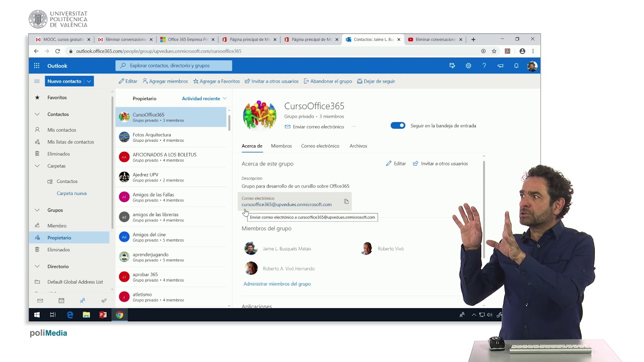This screenshot has height=362, width=644.
Task: Collapse the Contactos section
Action: [x=37, y=114]
